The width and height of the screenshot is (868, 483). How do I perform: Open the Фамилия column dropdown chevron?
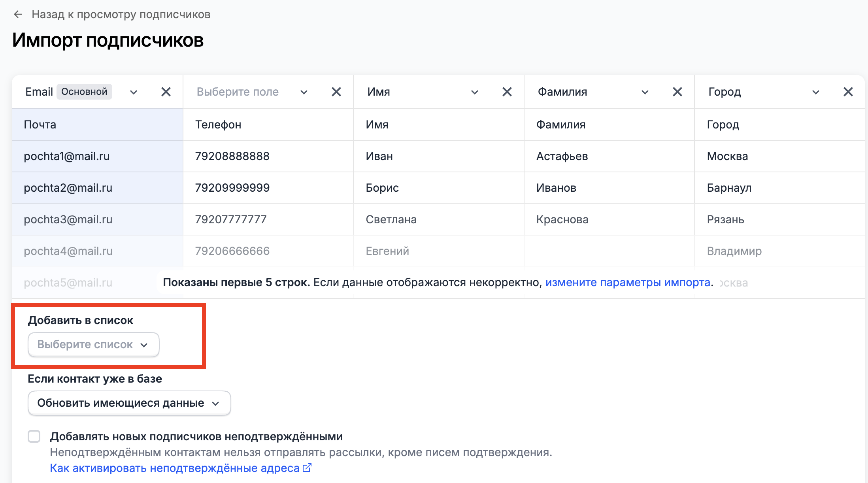click(645, 92)
